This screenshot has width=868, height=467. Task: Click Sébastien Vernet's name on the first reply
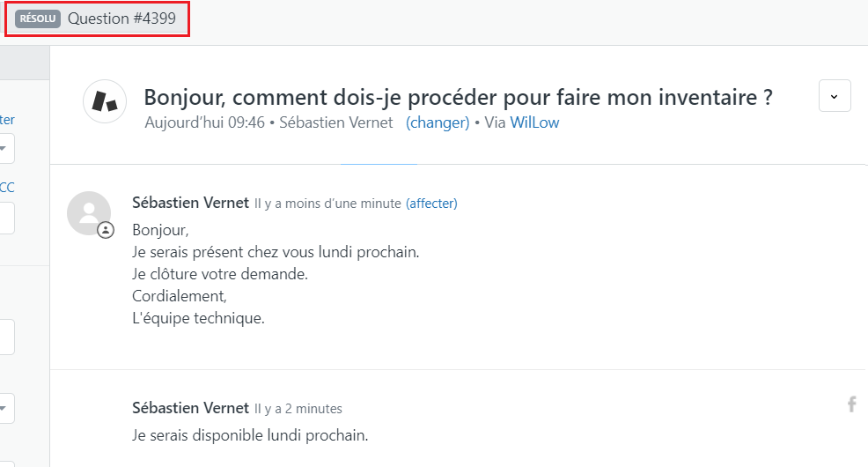click(x=190, y=203)
